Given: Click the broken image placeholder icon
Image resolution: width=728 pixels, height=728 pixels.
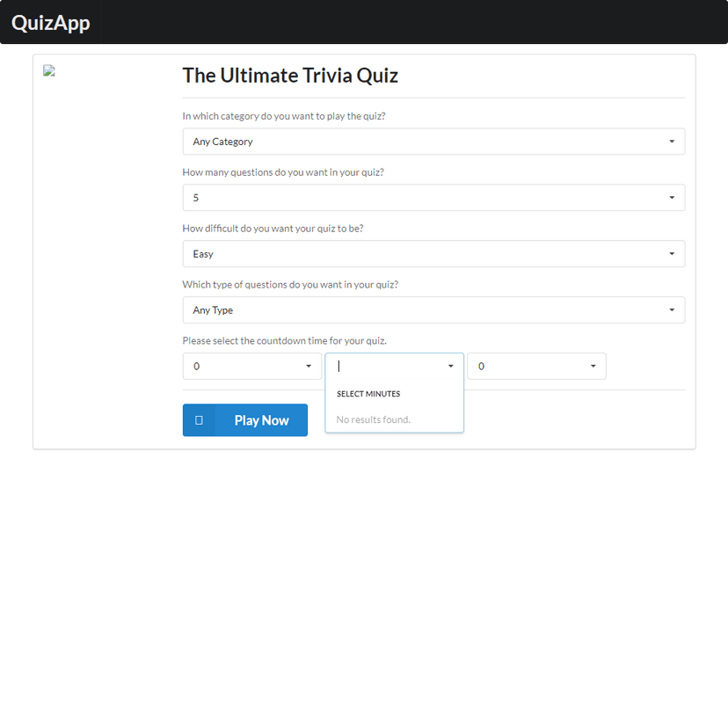Looking at the screenshot, I should [x=49, y=70].
